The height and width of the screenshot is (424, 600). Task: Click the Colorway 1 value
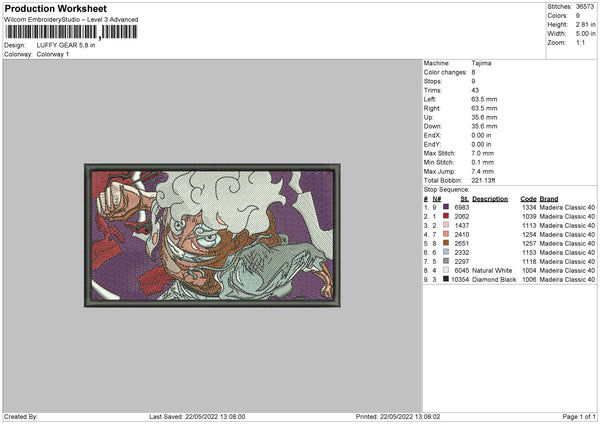53,54
